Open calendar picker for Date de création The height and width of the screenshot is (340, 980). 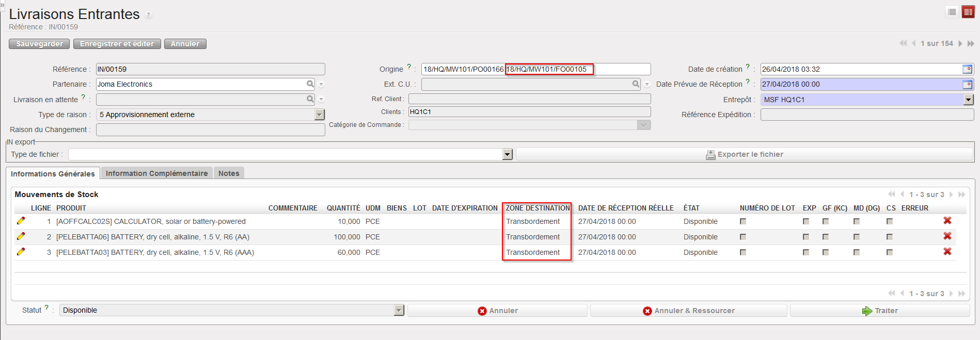pos(967,69)
